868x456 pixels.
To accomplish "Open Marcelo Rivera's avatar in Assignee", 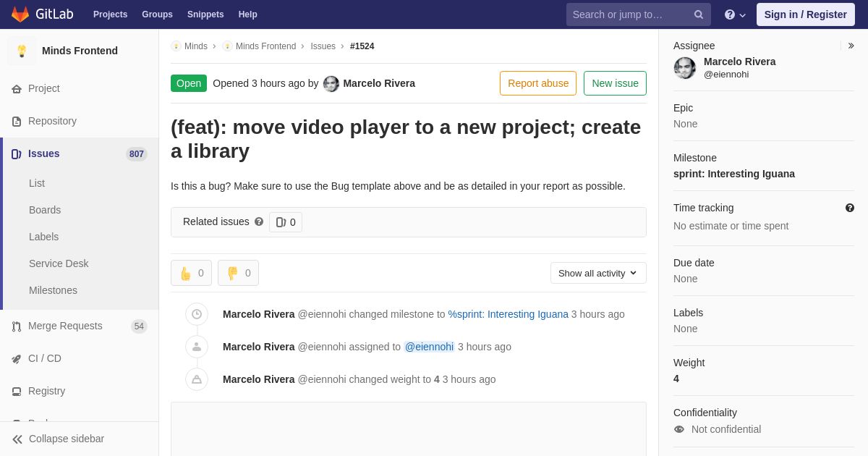I will point(685,68).
